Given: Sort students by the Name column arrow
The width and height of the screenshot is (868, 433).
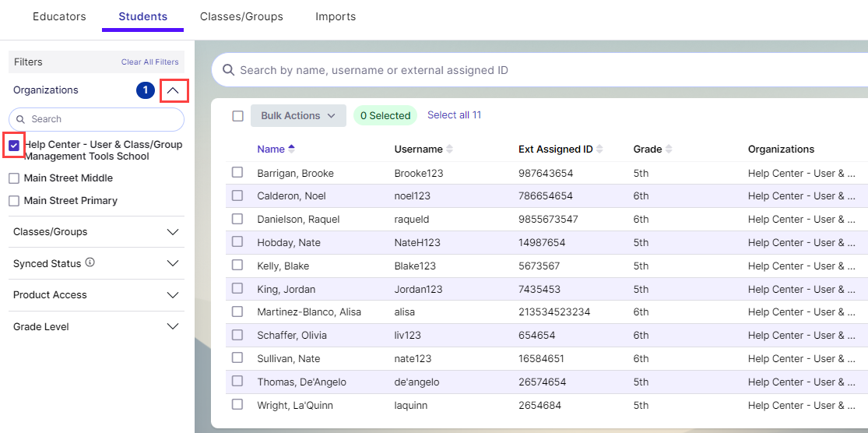Looking at the screenshot, I should click(292, 149).
